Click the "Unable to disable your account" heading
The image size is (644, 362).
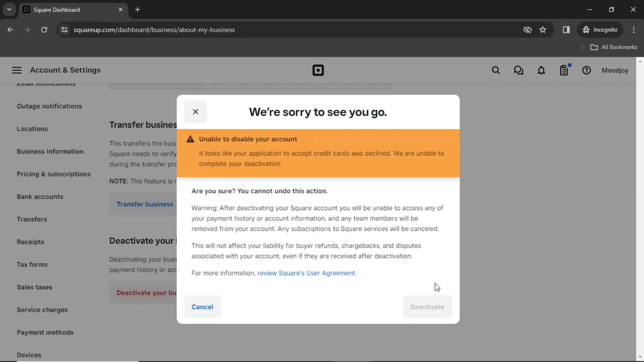[248, 139]
